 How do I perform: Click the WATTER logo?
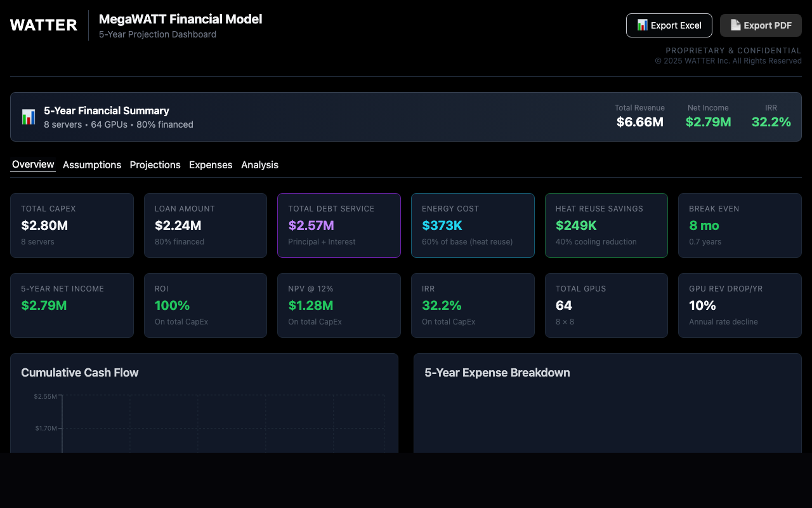coord(44,25)
